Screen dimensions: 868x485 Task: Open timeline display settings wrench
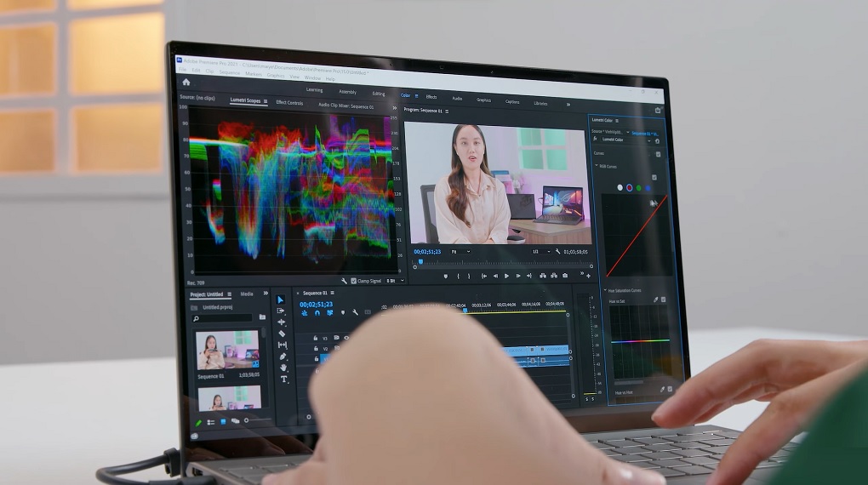355,313
